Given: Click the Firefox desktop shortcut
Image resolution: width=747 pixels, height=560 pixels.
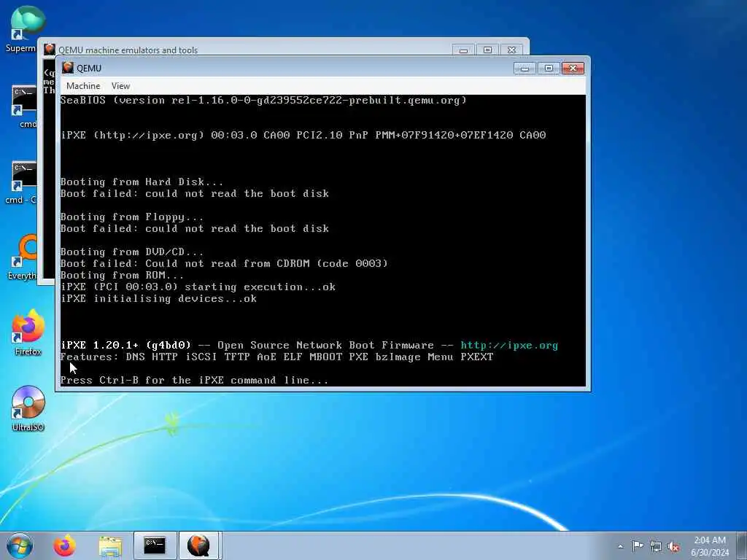Looking at the screenshot, I should (x=28, y=332).
